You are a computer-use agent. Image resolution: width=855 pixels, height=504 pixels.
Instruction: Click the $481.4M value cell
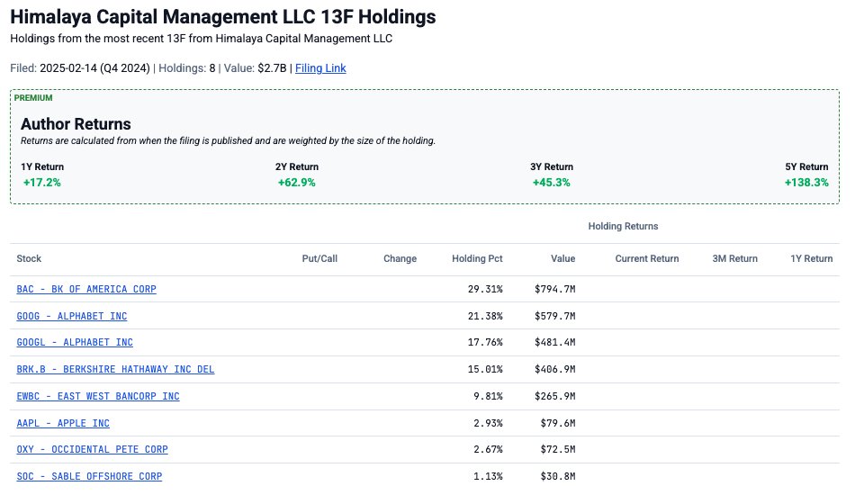(555, 342)
